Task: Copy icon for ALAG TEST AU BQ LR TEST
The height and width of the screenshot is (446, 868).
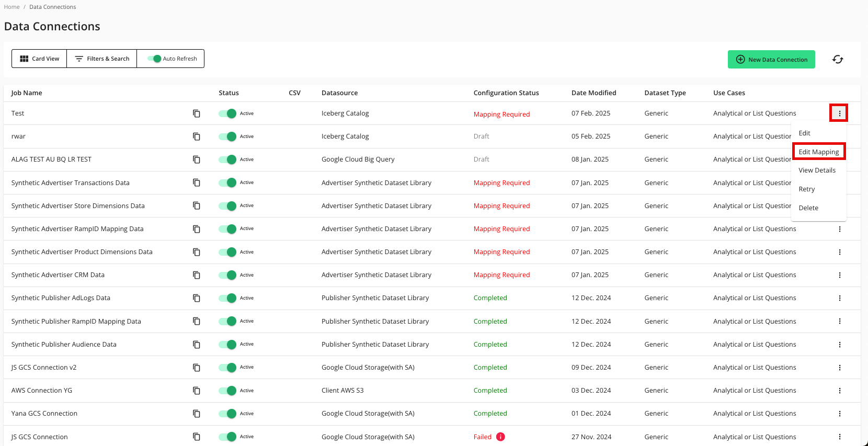Action: tap(197, 159)
